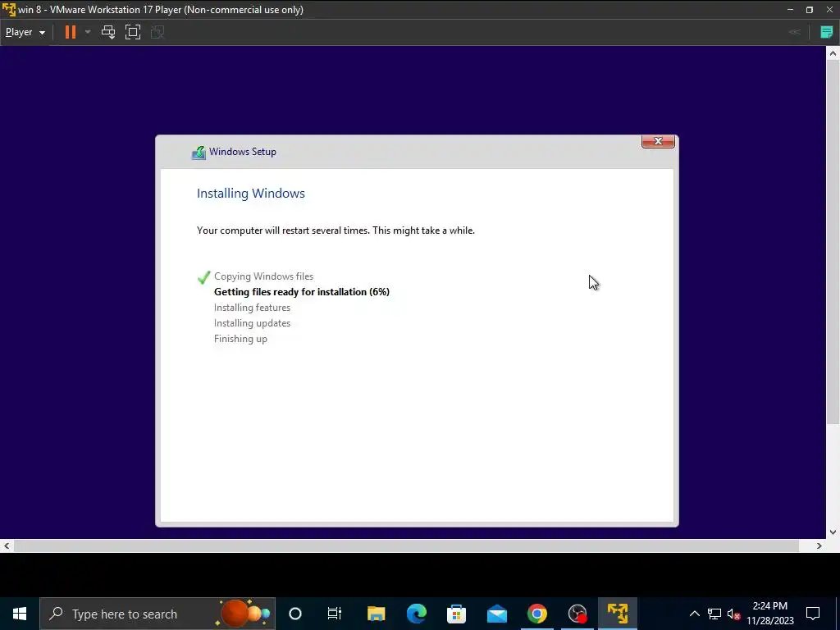Click the 'Your computer will restart several times' text
The height and width of the screenshot is (630, 840).
pos(336,231)
